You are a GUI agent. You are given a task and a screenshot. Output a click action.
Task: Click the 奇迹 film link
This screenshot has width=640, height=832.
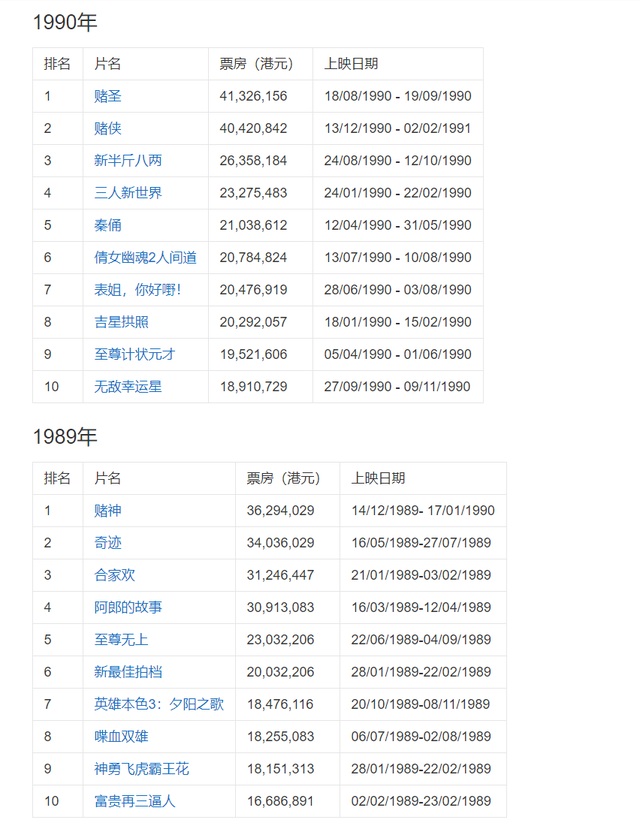pos(108,543)
